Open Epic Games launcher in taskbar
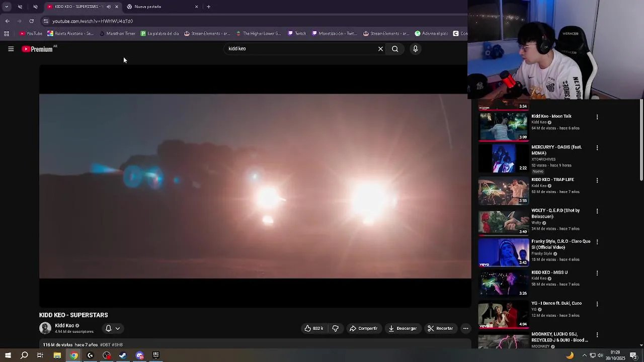Viewport: 644px width, 362px height. (x=156, y=355)
